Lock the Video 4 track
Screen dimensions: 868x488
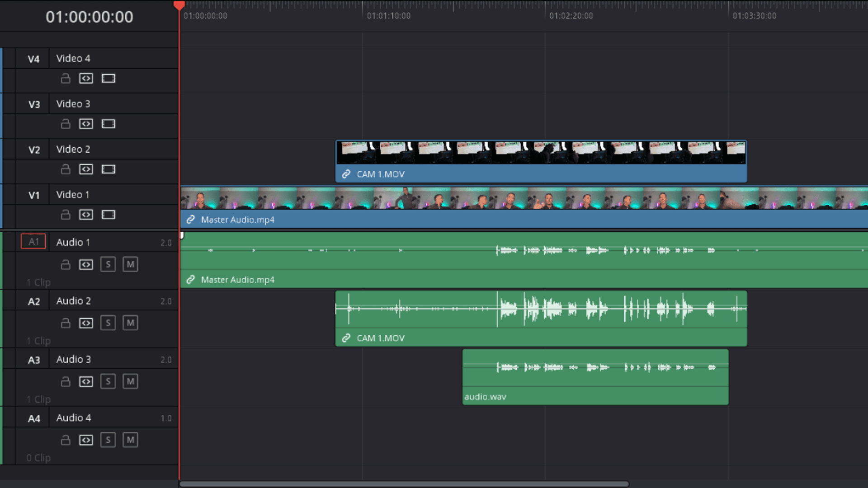66,79
